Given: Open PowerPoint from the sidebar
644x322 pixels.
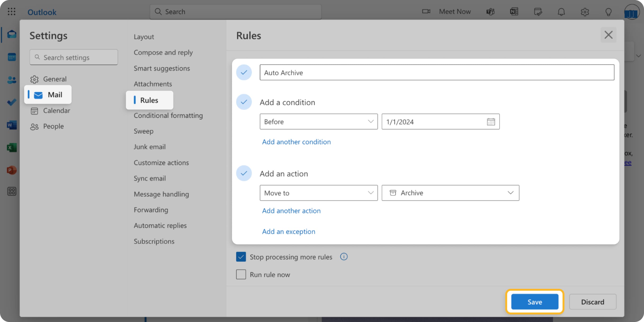Looking at the screenshot, I should (x=12, y=170).
